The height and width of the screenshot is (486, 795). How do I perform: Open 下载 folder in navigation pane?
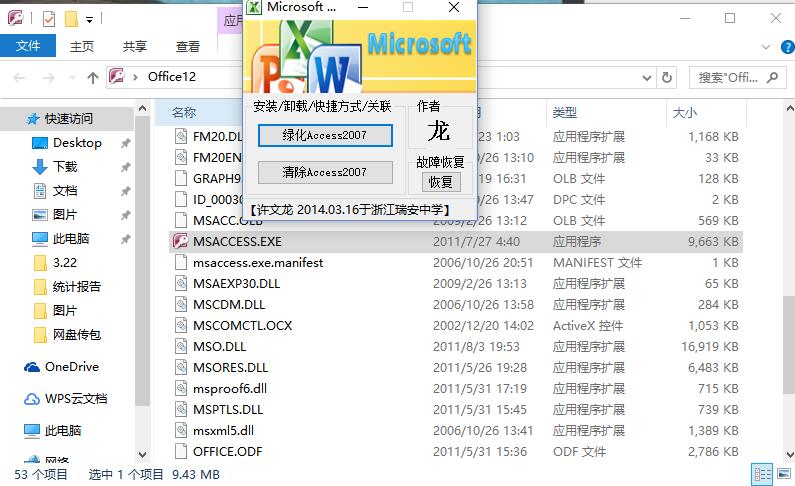pos(65,167)
